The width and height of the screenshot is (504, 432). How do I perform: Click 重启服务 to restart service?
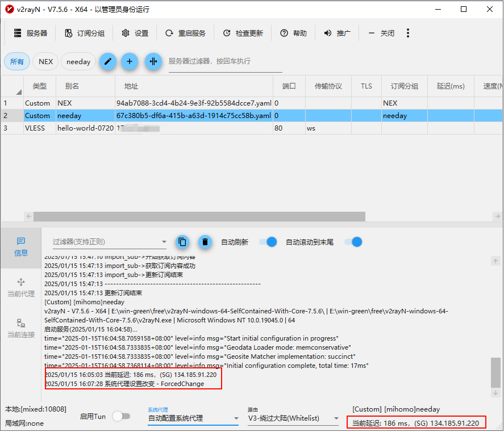186,33
